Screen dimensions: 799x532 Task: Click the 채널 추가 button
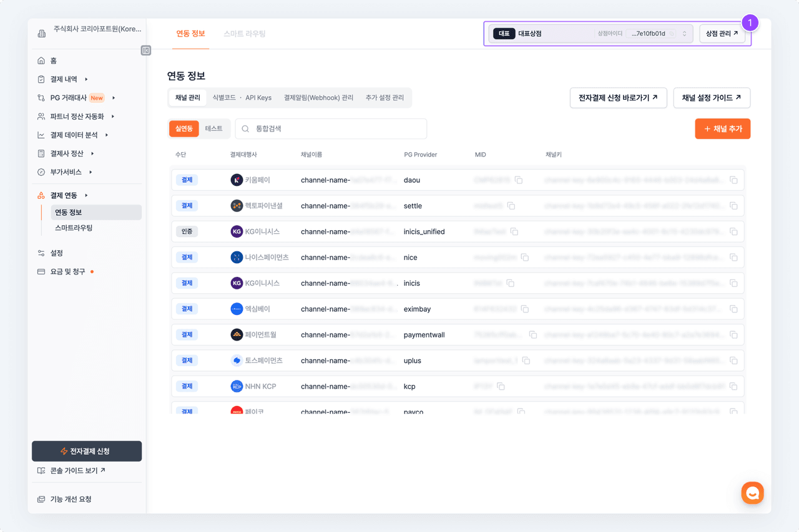coord(722,129)
